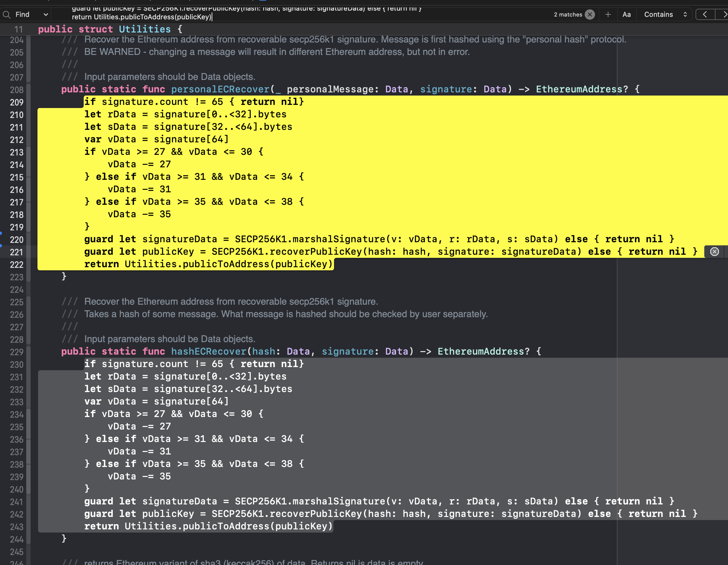Click the sticky header 'public struct Utilities'

pyautogui.click(x=110, y=29)
